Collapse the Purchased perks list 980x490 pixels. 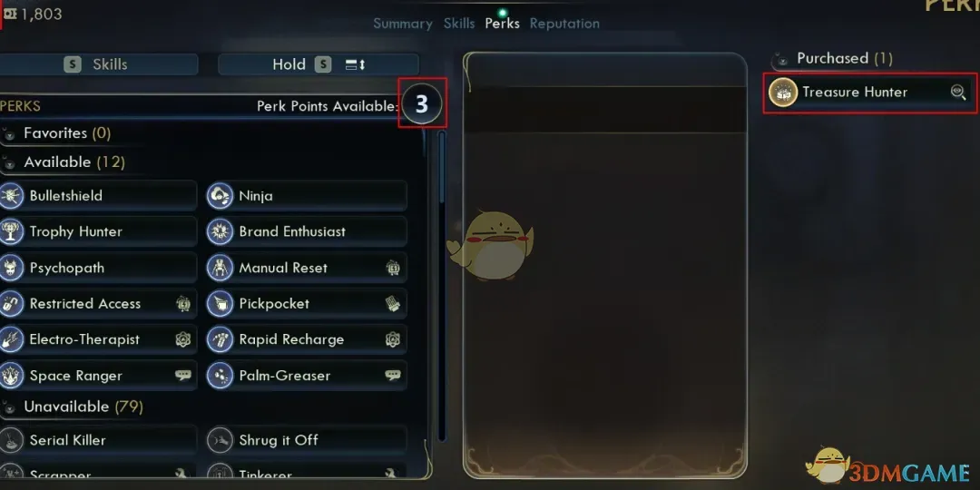click(780, 60)
